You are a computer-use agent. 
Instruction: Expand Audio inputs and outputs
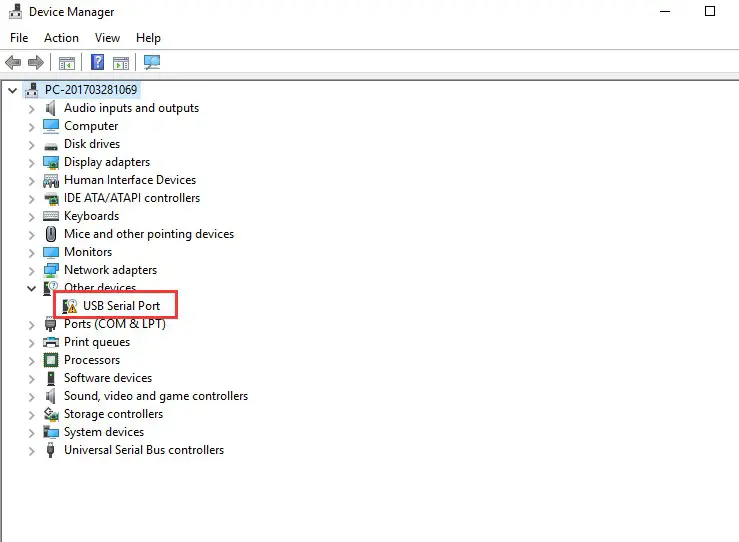[32, 109]
